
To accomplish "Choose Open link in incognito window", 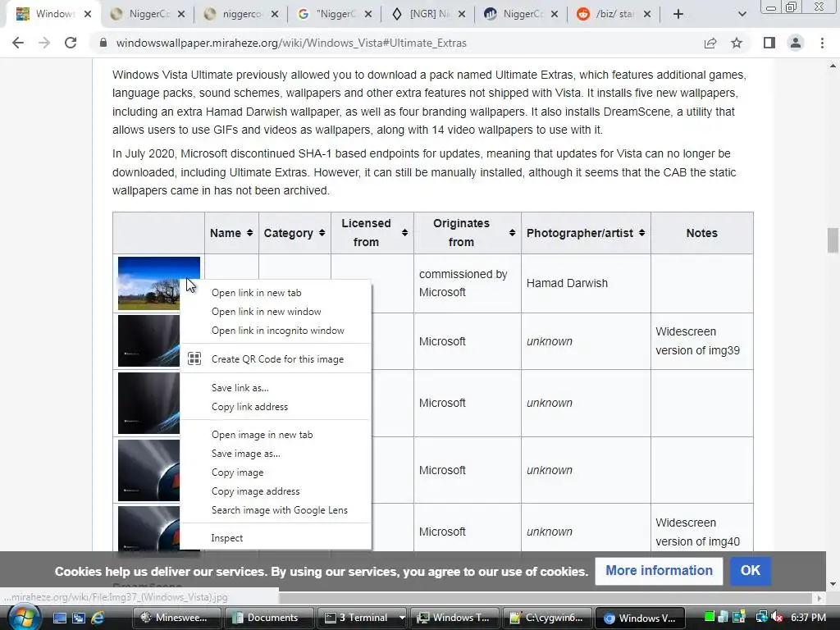I will tap(276, 331).
